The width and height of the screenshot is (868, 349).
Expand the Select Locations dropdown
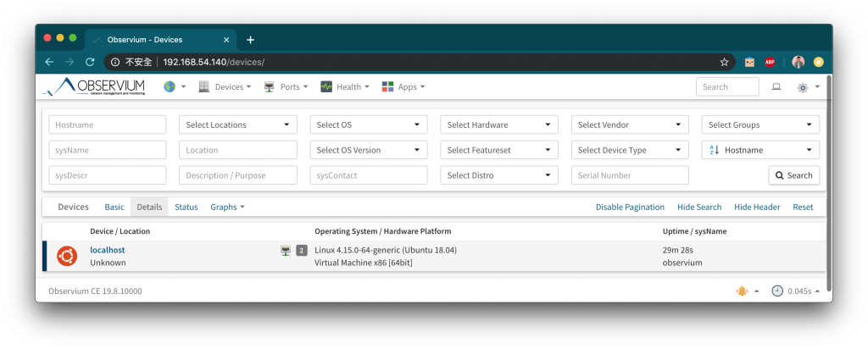click(x=238, y=125)
